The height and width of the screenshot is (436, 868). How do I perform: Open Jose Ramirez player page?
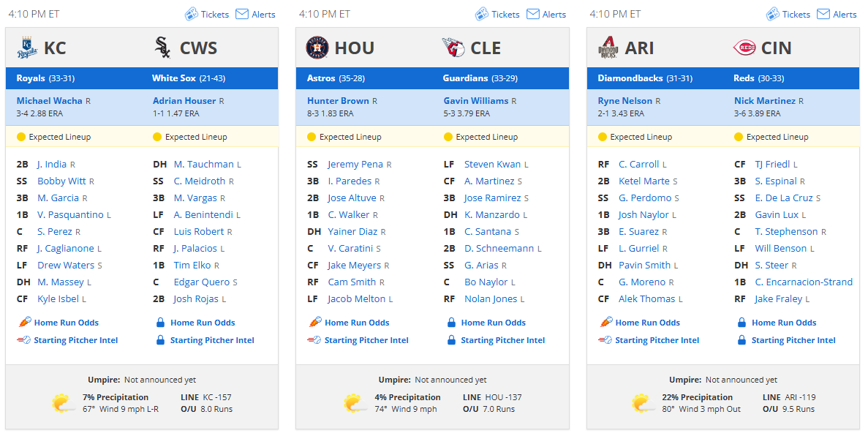[x=492, y=198]
